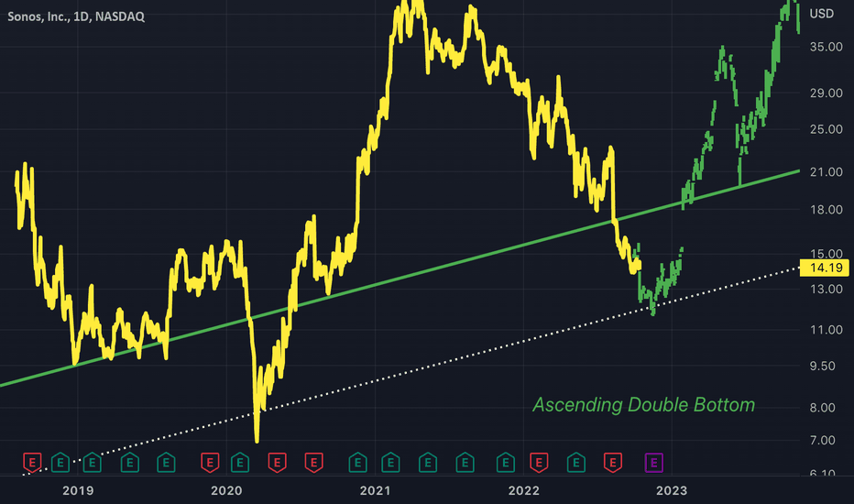The image size is (854, 504).
Task: Click the 21.00 price axis label
Action: 827,172
